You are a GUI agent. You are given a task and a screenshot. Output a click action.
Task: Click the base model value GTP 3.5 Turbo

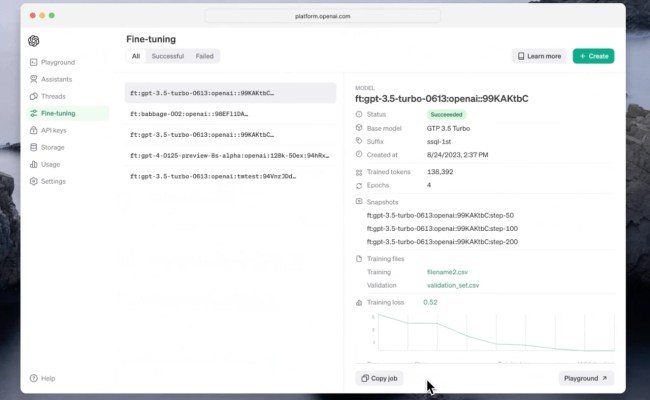(448, 128)
